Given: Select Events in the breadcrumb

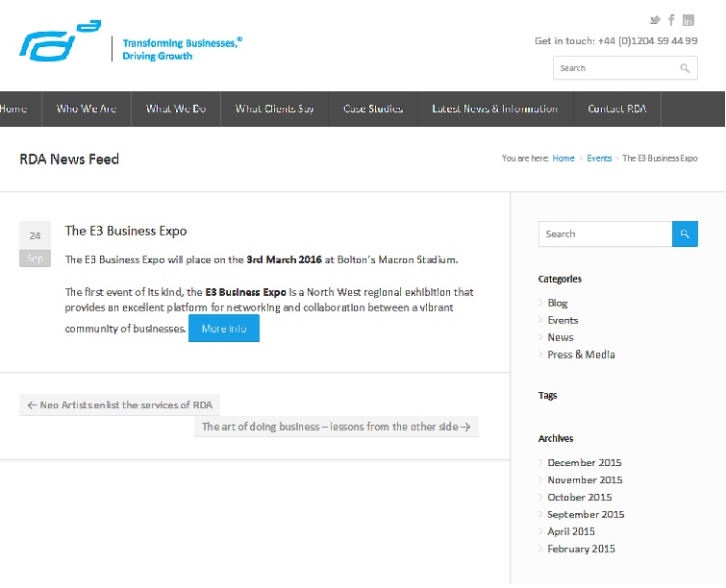Looking at the screenshot, I should pyautogui.click(x=599, y=159).
